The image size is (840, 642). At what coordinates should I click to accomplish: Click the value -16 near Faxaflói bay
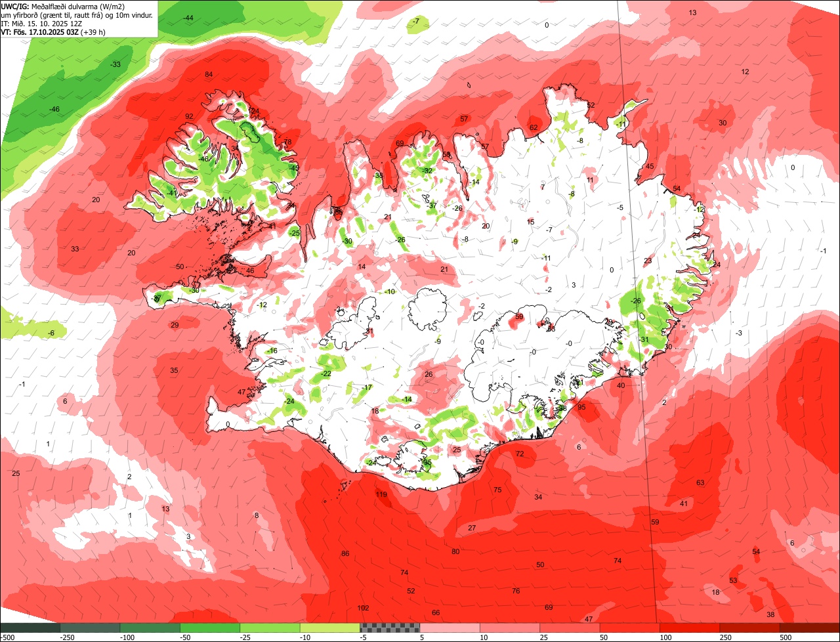point(272,351)
